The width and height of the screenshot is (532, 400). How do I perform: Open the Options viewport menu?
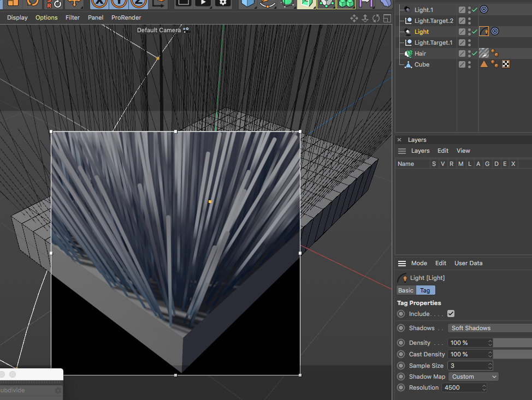pyautogui.click(x=46, y=17)
